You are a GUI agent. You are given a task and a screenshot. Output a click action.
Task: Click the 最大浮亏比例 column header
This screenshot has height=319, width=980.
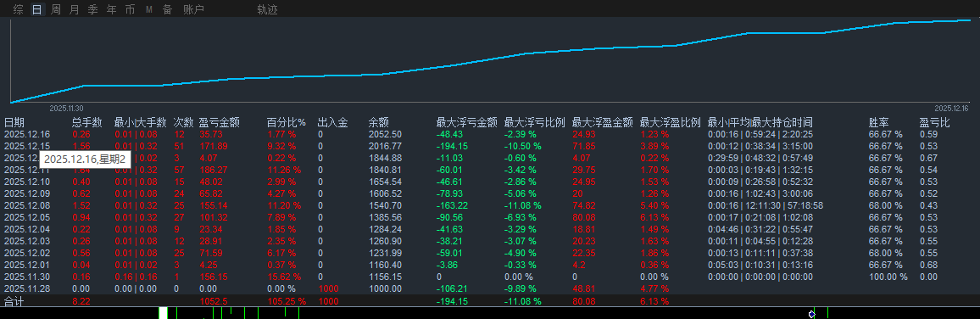coord(534,123)
